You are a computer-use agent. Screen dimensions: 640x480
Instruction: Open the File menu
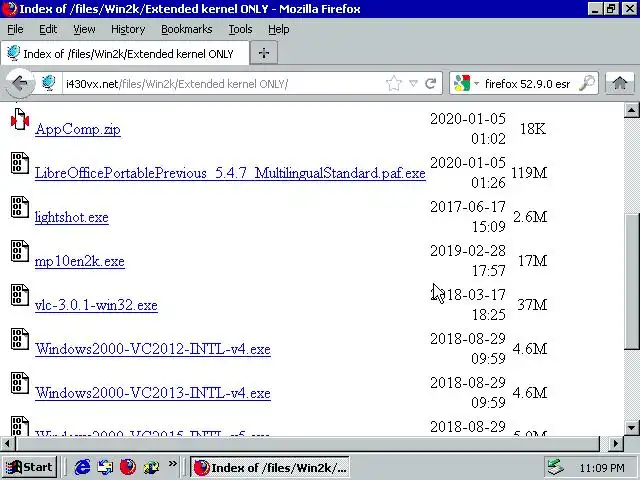(15, 29)
